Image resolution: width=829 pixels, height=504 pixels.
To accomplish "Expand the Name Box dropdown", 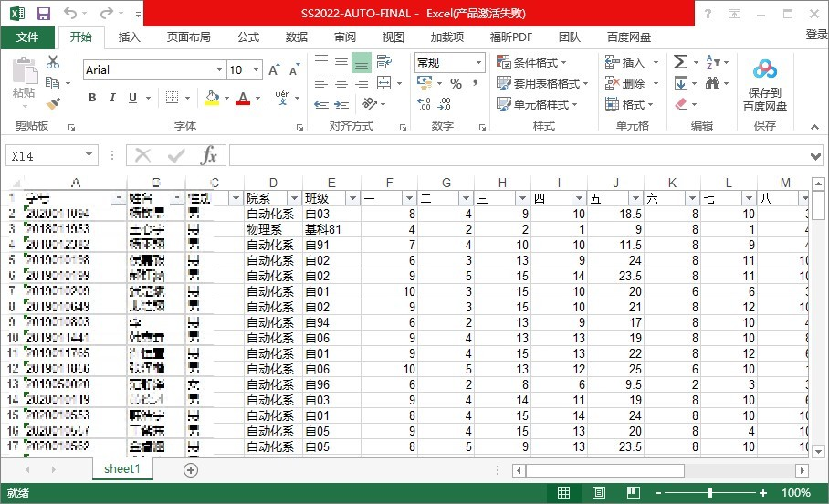I will tap(89, 155).
